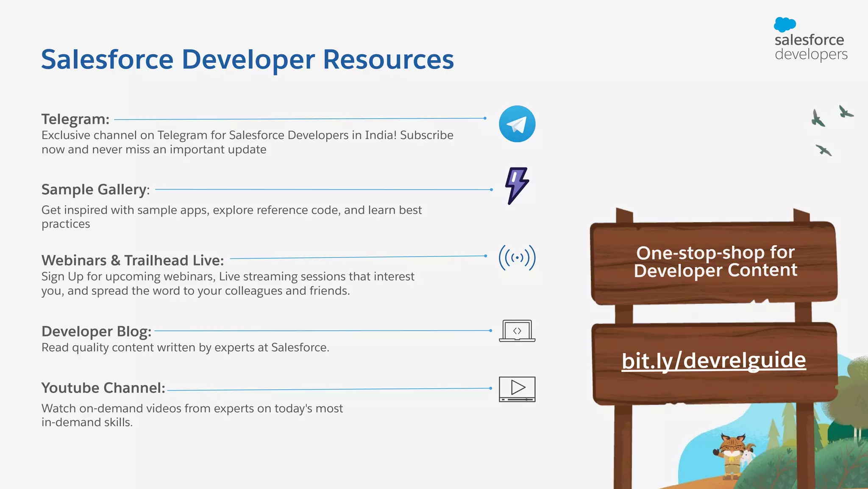
Task: Click the Salesforce Developer Resources title
Action: point(248,59)
